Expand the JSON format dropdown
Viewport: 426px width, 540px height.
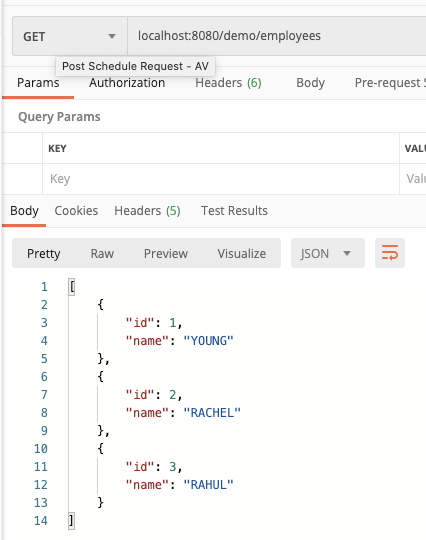328,253
